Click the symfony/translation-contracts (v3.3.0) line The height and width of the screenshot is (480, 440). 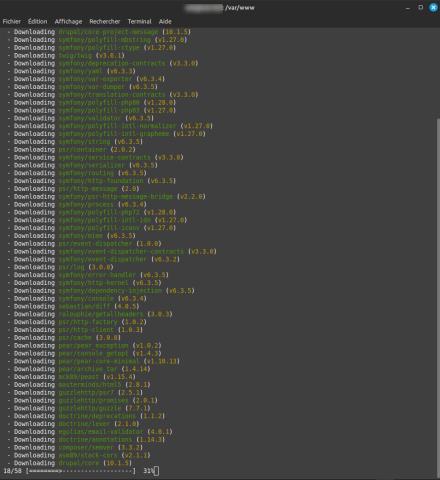tap(103, 95)
